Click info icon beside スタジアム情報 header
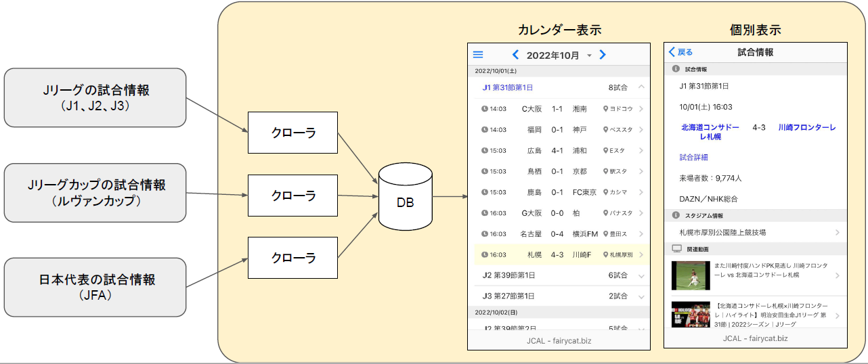Image resolution: width=868 pixels, height=364 pixels. (x=675, y=216)
